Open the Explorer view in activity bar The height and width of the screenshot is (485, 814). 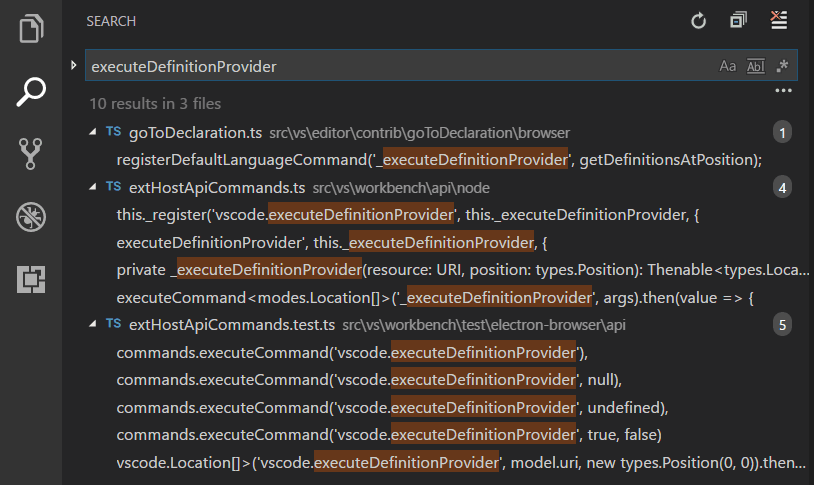32,28
